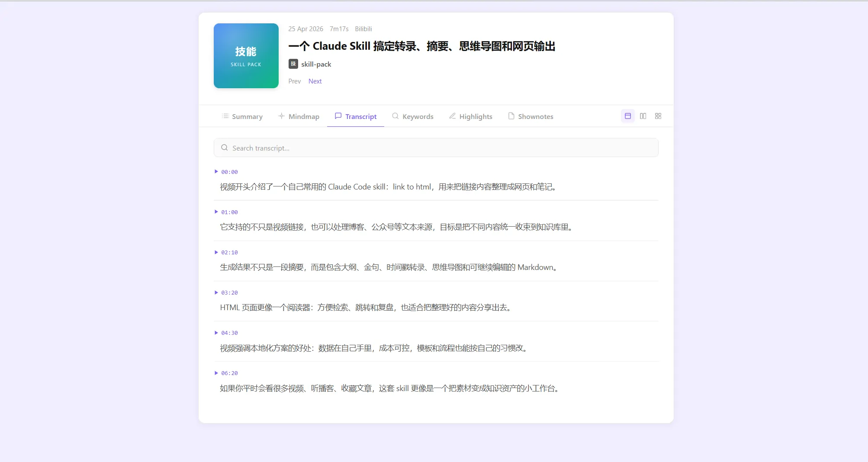Screen dimensions: 868x462
Task: Open the Skill Pack cover thumbnail
Action: (246, 56)
